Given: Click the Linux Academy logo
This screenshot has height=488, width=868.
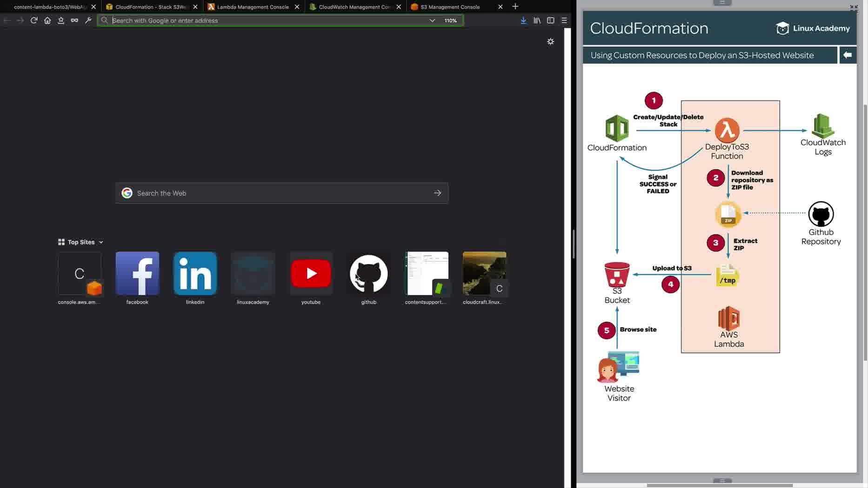Looking at the screenshot, I should 813,28.
